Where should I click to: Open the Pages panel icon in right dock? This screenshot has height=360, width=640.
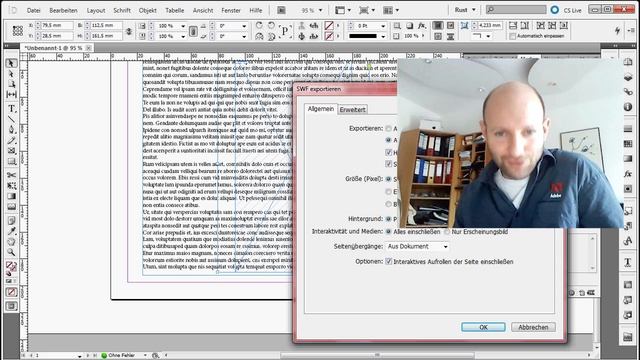tap(628, 62)
